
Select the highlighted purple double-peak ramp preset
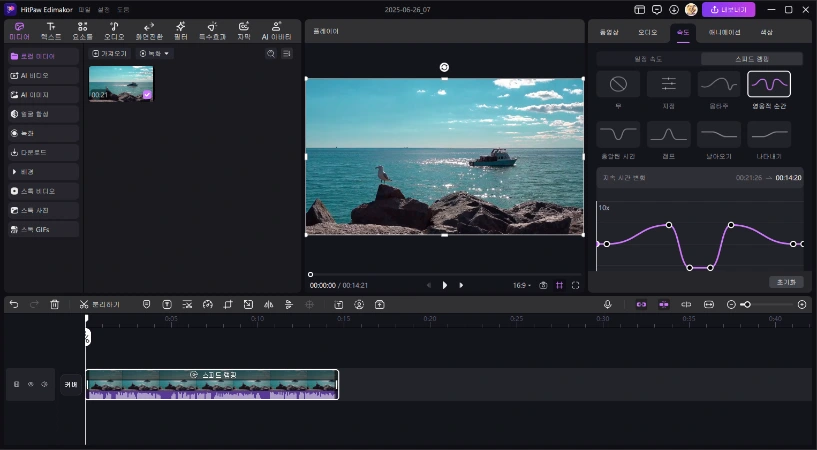coord(769,84)
